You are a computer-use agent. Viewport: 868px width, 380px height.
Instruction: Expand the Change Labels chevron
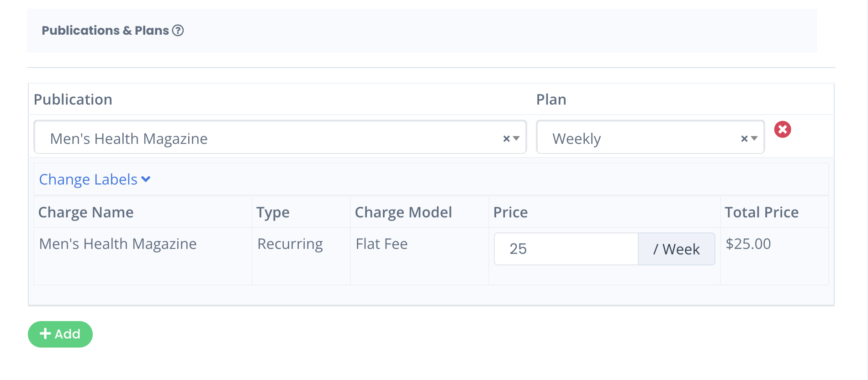pos(146,179)
